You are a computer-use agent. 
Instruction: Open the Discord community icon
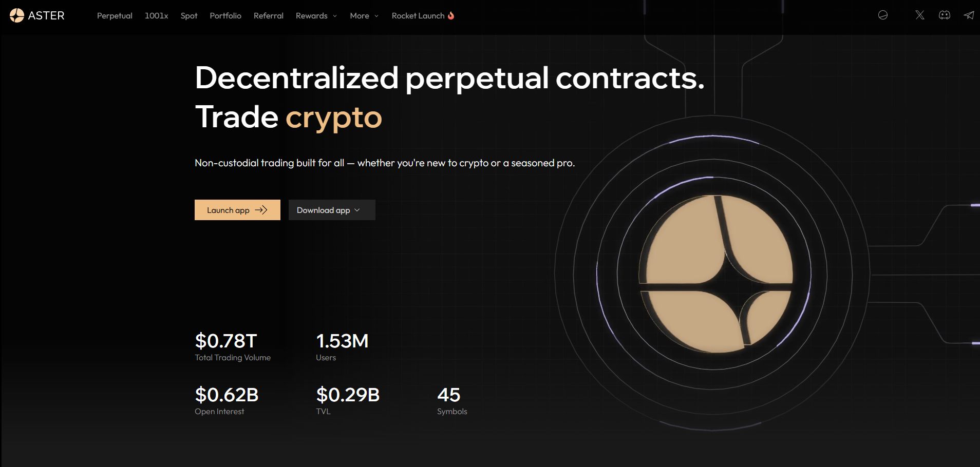click(945, 15)
